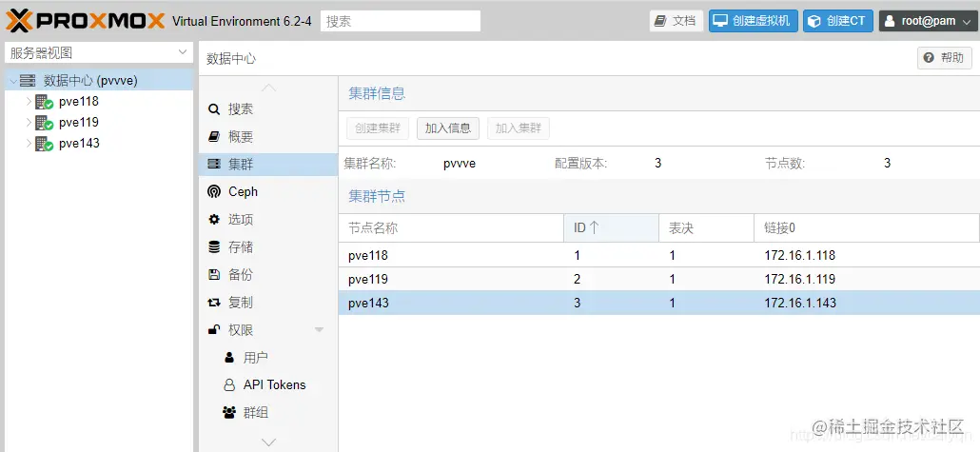Open the 用户 submenu item

click(x=268, y=358)
